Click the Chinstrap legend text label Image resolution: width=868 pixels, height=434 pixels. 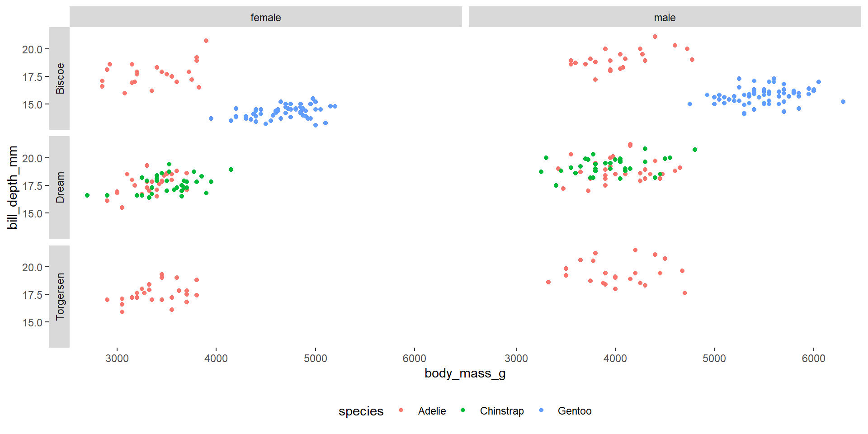tap(502, 411)
